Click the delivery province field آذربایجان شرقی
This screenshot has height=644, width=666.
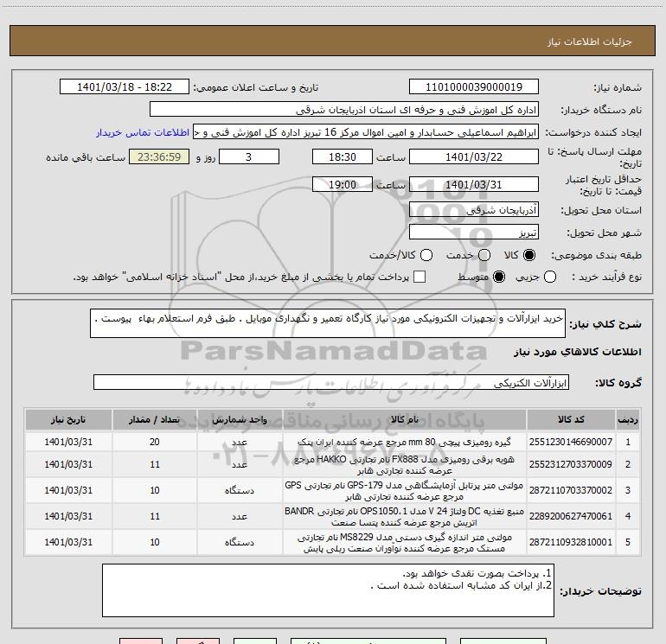pyautogui.click(x=474, y=210)
